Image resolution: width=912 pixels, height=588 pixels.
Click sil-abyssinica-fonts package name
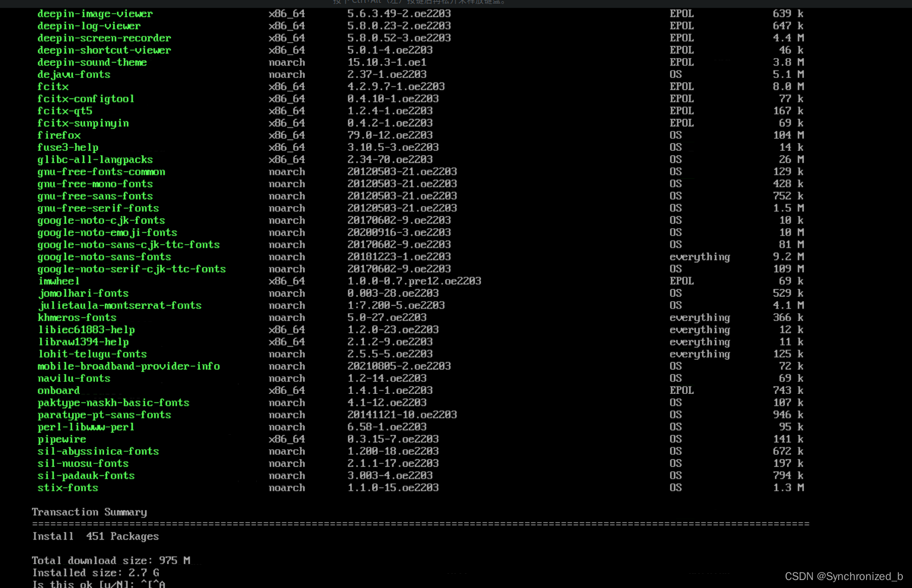click(98, 451)
